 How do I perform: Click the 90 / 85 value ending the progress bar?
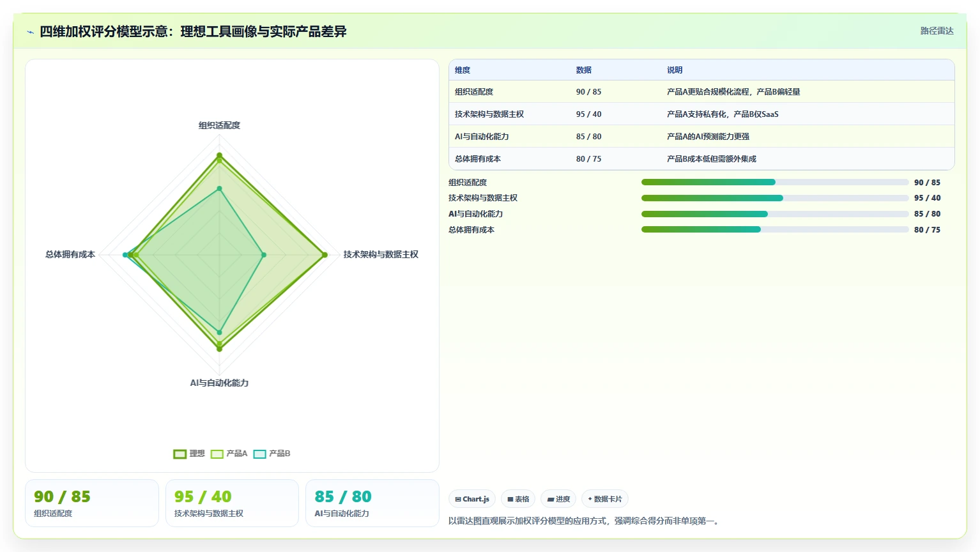(927, 183)
